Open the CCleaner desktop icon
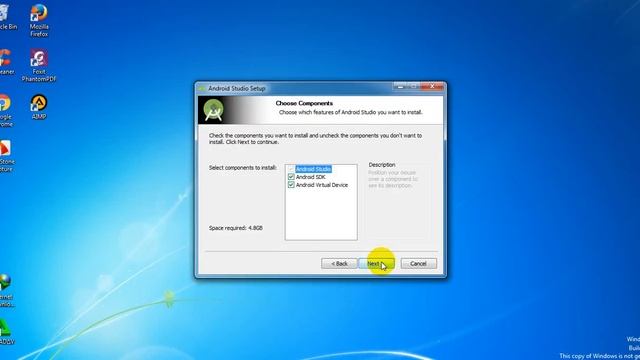This screenshot has height=360, width=640. coord(6,62)
